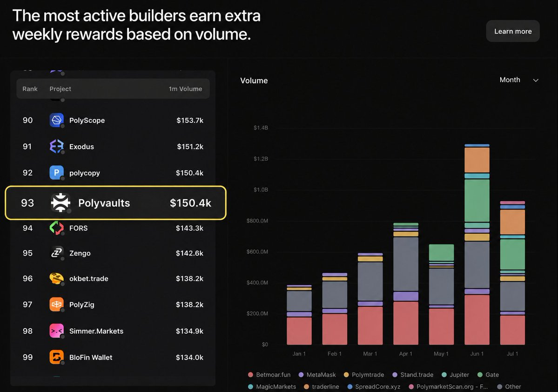Click the Exodus project name

pyautogui.click(x=81, y=147)
